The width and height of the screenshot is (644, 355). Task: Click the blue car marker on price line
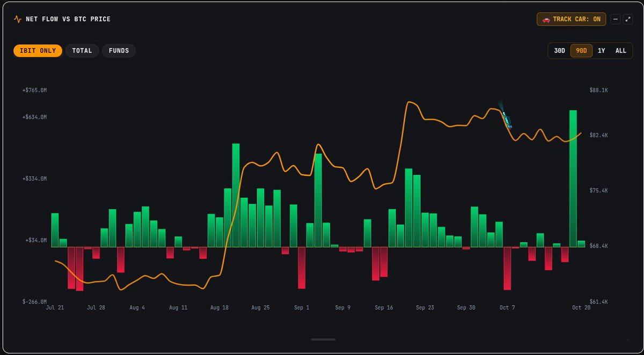506,119
